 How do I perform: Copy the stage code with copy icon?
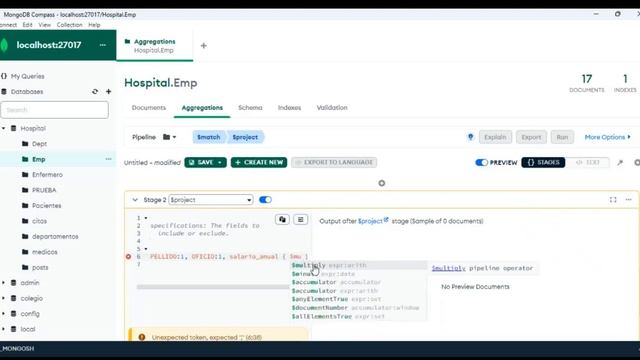282,220
